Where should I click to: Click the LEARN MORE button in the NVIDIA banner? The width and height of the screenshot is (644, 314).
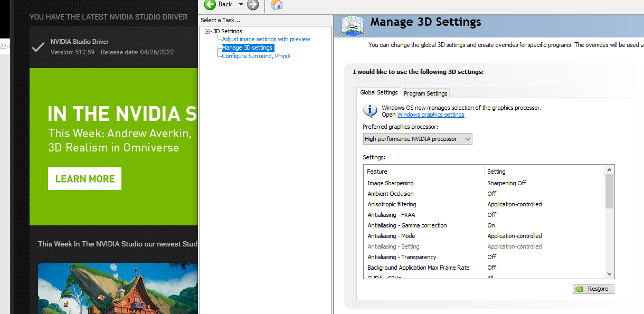click(x=84, y=179)
